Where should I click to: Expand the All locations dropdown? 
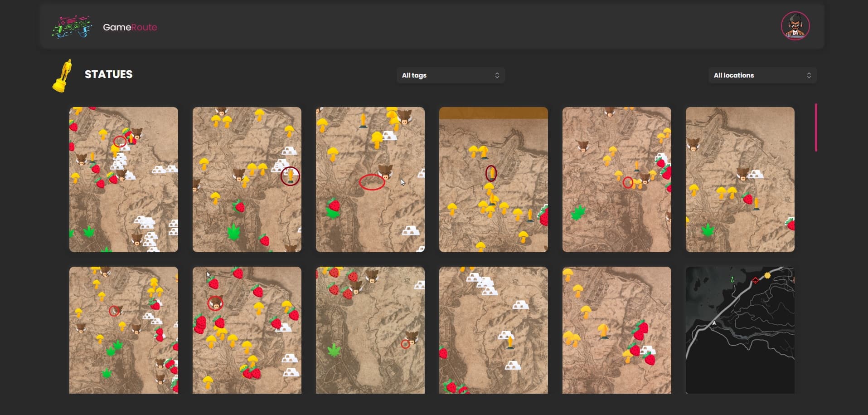point(762,75)
